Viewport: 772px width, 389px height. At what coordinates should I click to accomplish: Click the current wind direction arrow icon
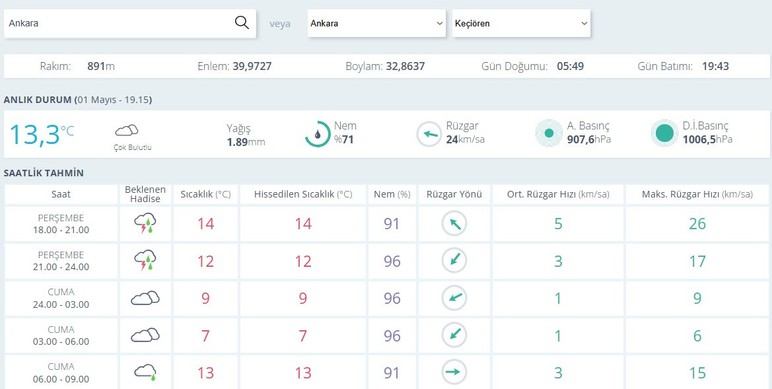[429, 134]
